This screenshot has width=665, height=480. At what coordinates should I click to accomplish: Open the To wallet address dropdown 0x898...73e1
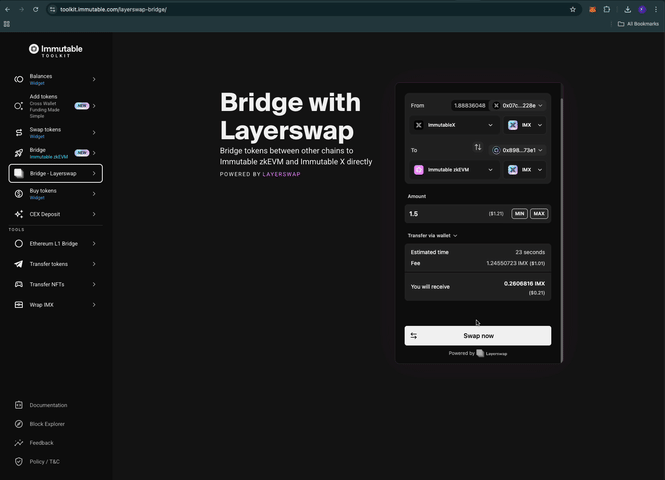517,150
